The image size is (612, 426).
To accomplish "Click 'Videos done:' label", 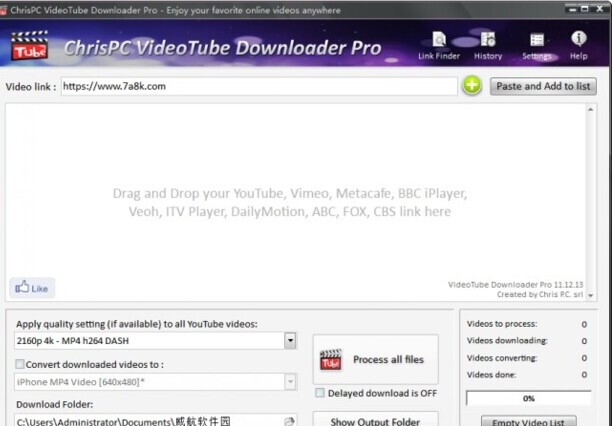I will click(491, 375).
